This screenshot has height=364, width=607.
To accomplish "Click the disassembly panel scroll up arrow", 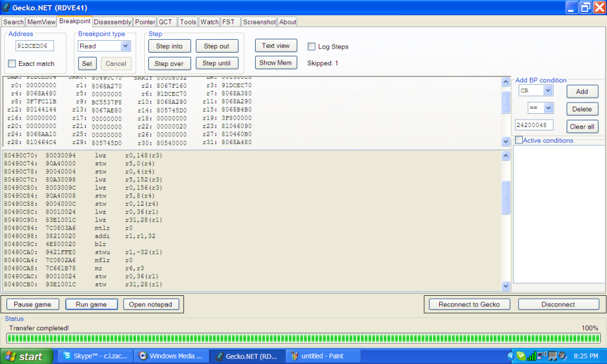I will (506, 156).
